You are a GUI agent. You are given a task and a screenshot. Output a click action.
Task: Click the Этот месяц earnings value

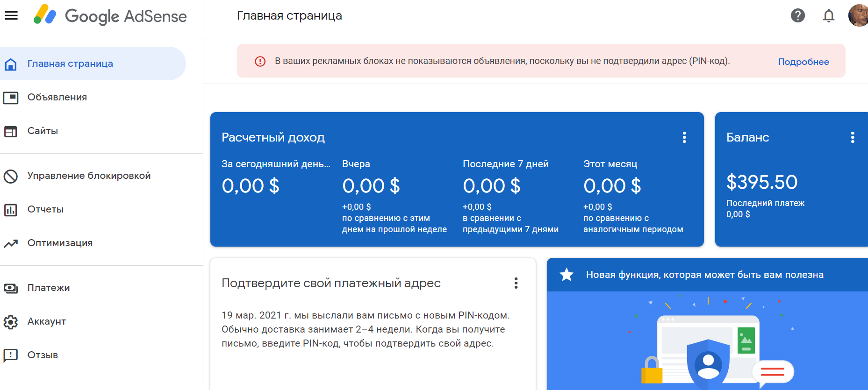(x=612, y=186)
